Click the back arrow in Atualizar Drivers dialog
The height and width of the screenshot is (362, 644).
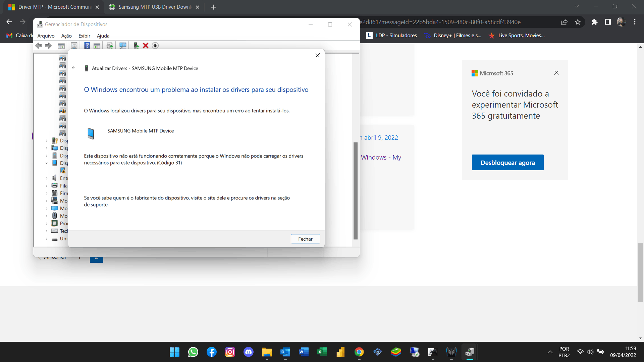click(x=73, y=68)
